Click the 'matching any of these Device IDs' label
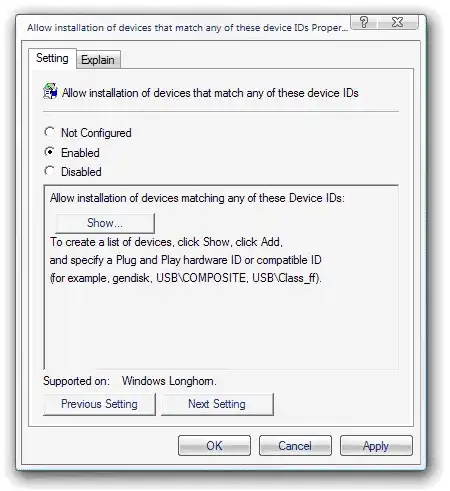The height and width of the screenshot is (491, 450). click(197, 198)
